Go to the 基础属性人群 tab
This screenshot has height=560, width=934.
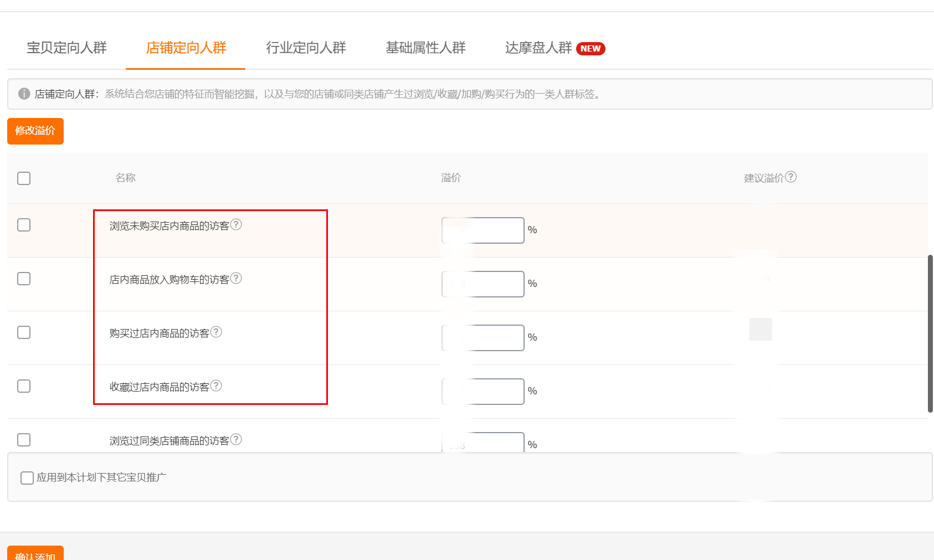425,48
